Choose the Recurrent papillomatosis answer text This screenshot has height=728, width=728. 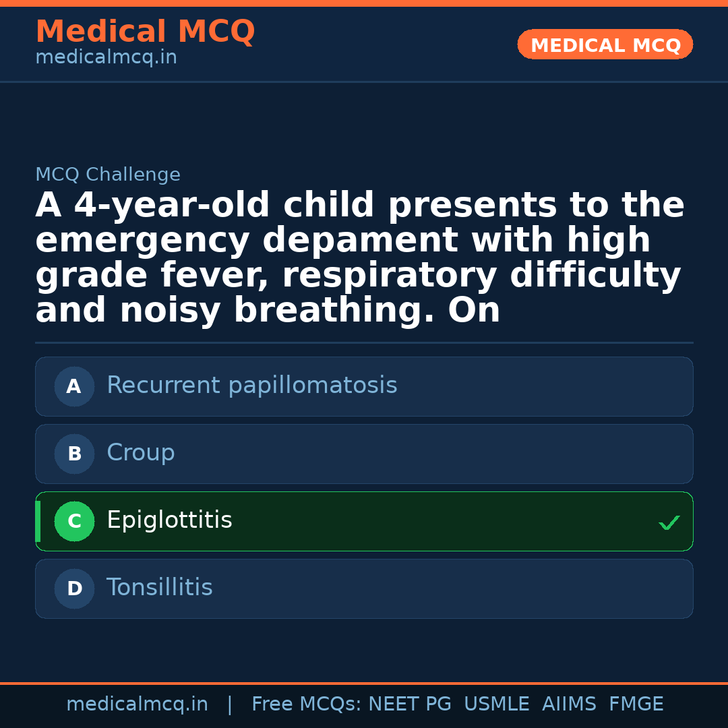(251, 386)
